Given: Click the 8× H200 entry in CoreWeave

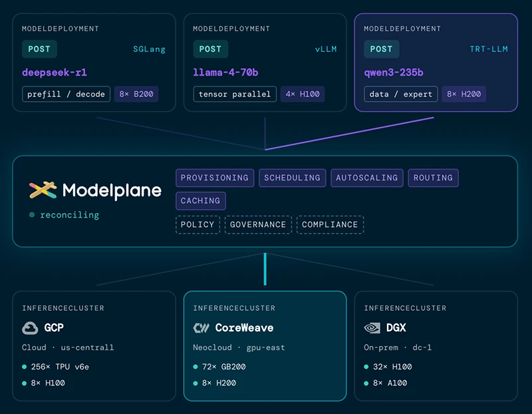Looking at the screenshot, I should click(x=219, y=383).
